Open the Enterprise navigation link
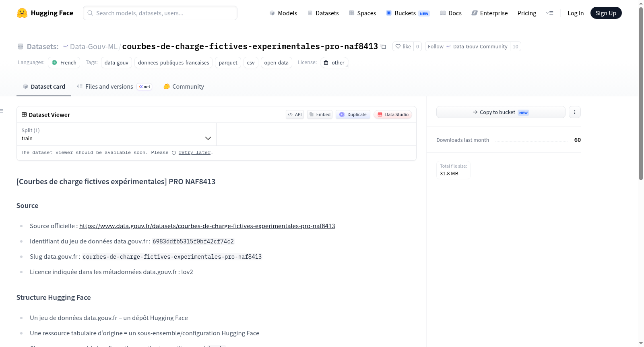 coord(489,13)
